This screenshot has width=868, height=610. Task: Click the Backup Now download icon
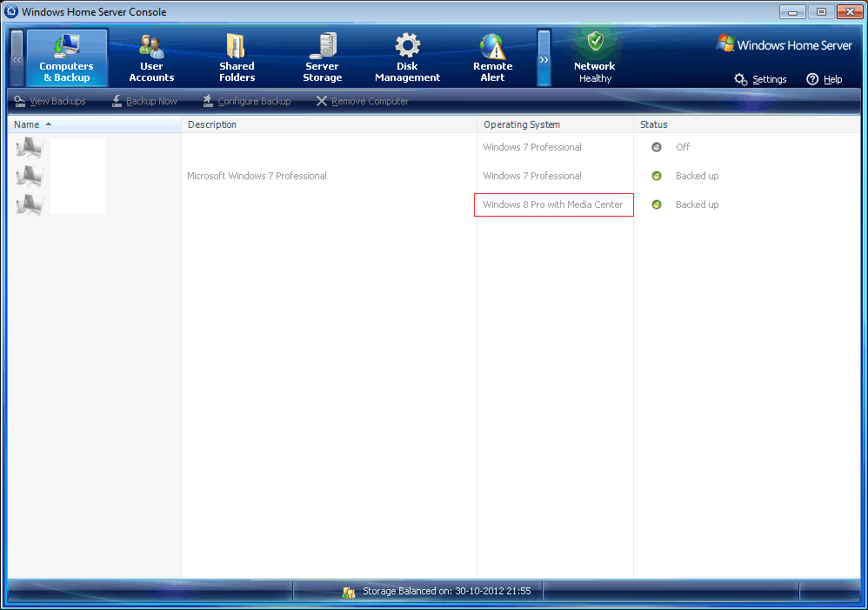pyautogui.click(x=117, y=101)
